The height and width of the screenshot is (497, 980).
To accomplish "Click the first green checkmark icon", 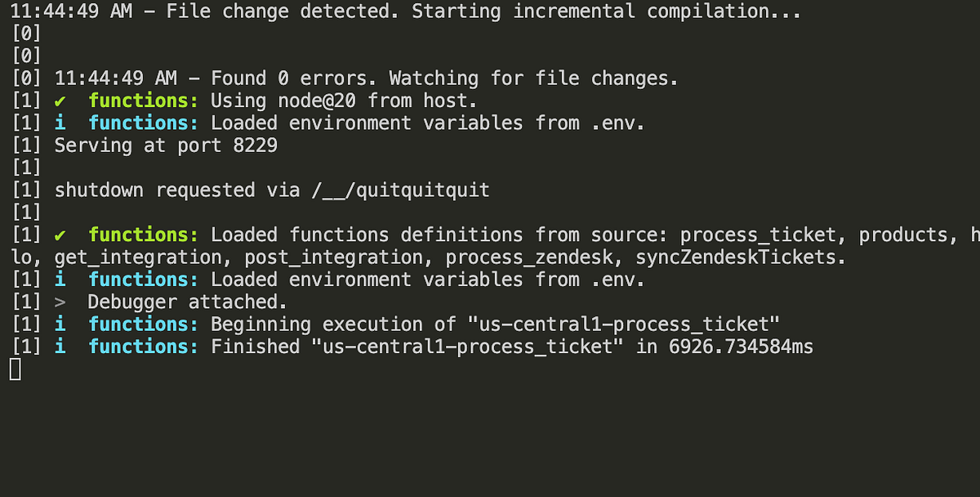I will click(x=60, y=101).
